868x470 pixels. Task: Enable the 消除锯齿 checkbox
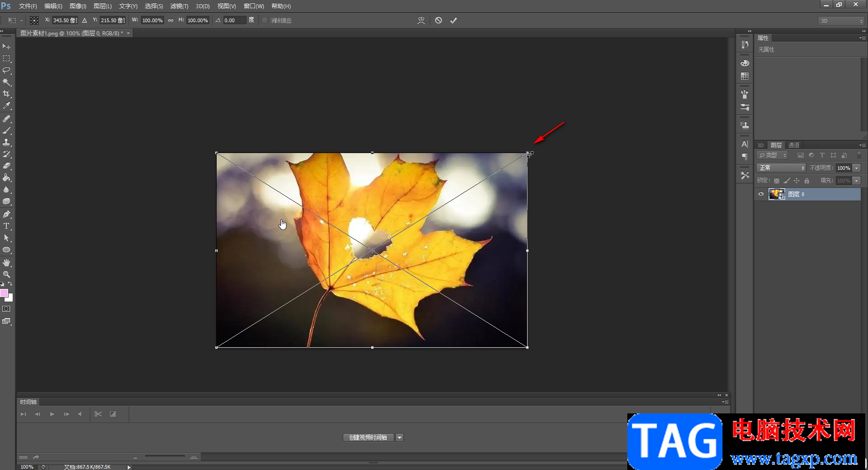point(265,20)
